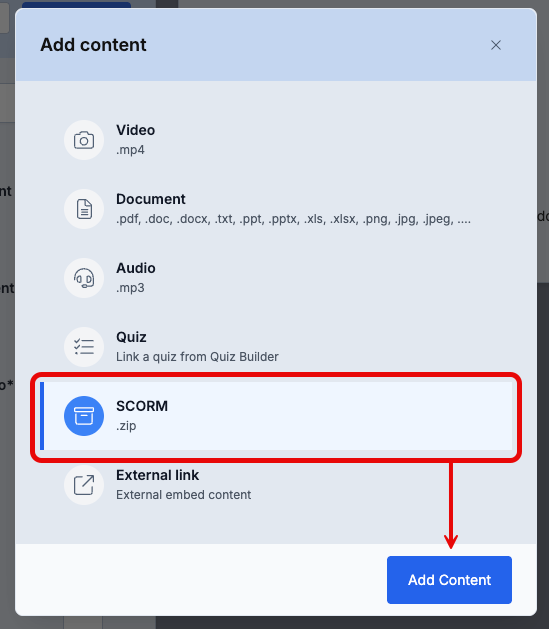The height and width of the screenshot is (629, 549).
Task: Click the SCORM archive box icon
Action: tap(84, 416)
